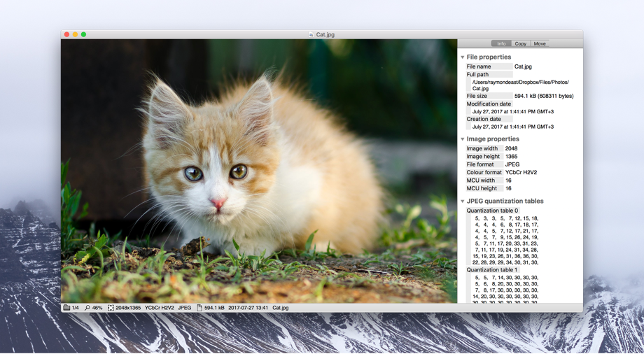Click the file size document icon
Viewport: 644px width, 354px height.
pos(199,308)
